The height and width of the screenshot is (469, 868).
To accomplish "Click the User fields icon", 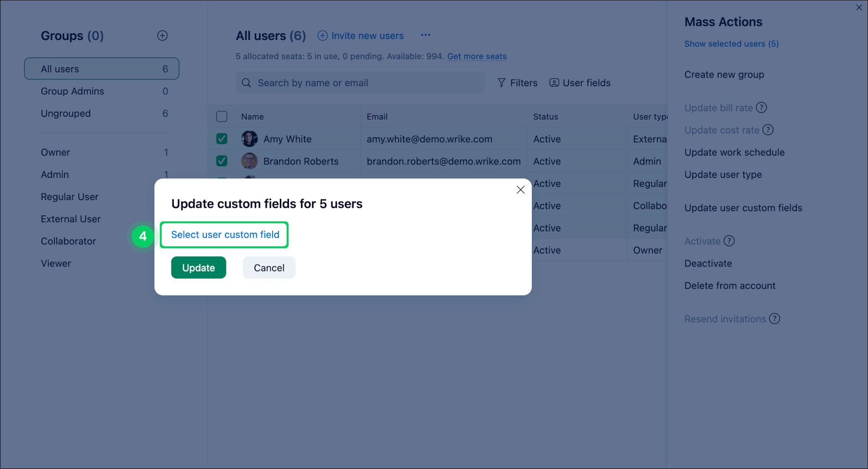I will pos(554,82).
